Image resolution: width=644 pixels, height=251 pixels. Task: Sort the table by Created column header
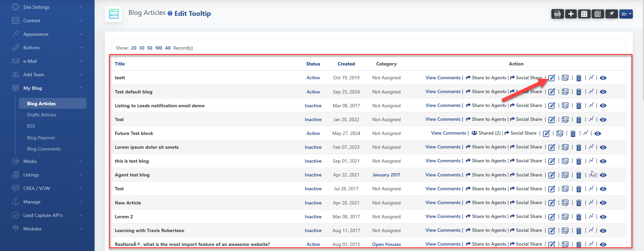(346, 64)
